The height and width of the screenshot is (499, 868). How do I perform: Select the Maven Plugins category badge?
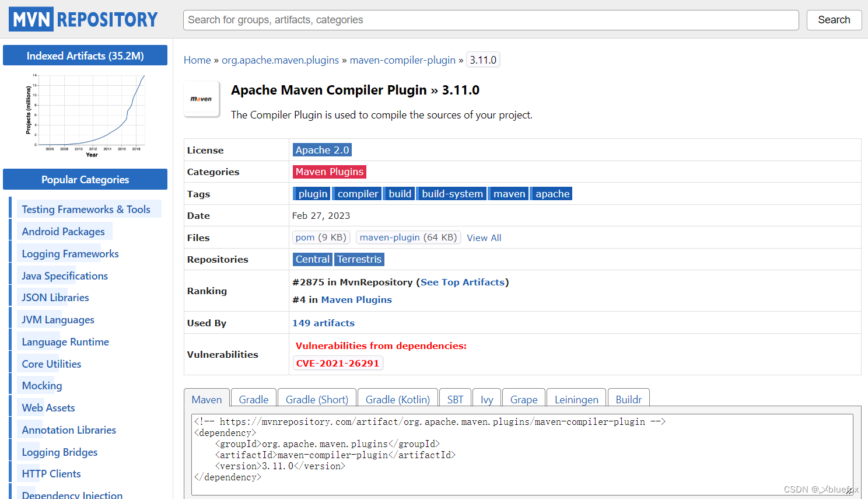tap(329, 172)
